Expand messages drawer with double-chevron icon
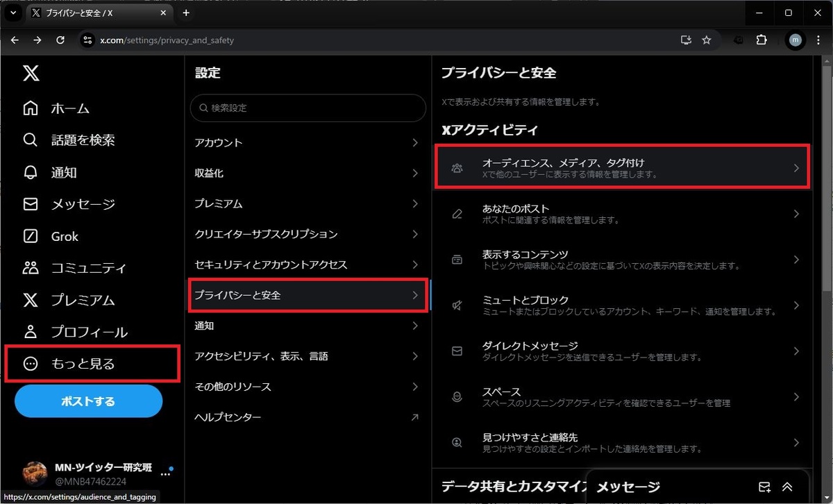The image size is (833, 504). (x=787, y=487)
